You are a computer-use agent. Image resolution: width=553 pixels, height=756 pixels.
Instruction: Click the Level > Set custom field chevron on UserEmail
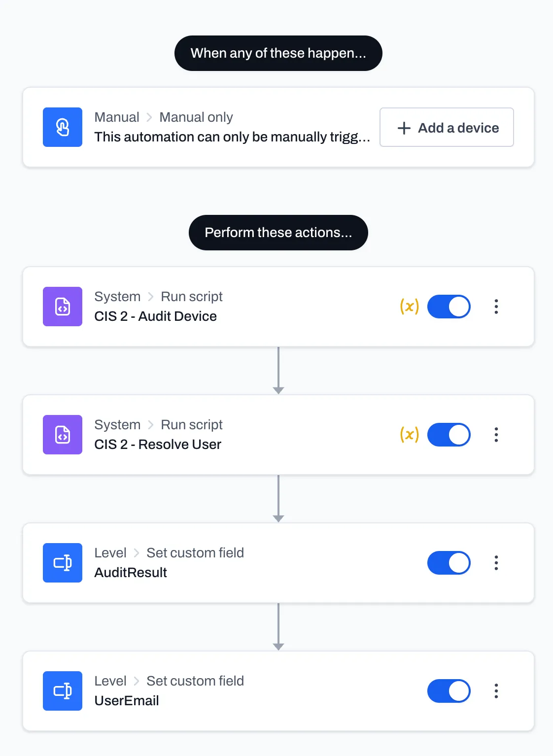(137, 681)
